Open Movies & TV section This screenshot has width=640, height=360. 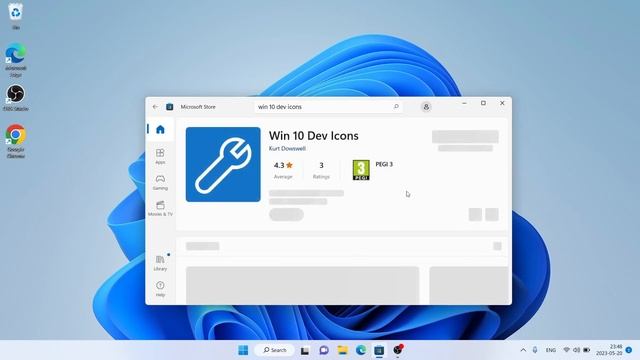click(160, 208)
